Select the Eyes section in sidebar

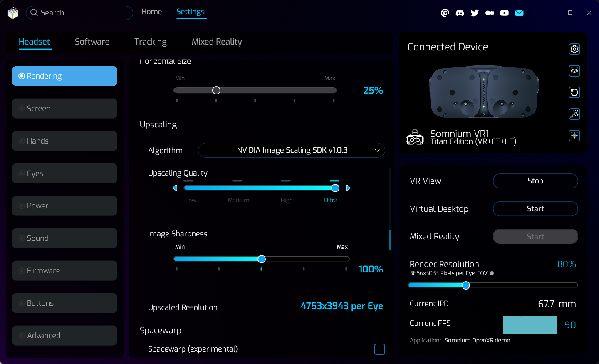[64, 173]
